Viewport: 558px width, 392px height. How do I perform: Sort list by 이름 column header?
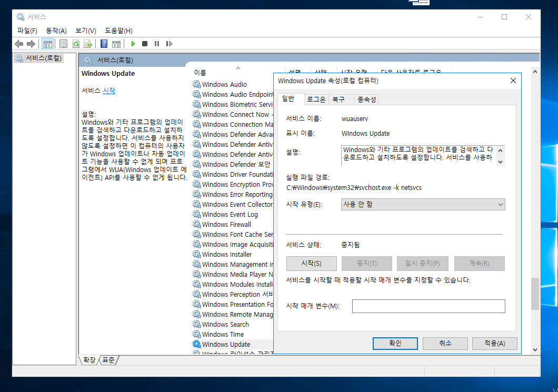tap(201, 73)
